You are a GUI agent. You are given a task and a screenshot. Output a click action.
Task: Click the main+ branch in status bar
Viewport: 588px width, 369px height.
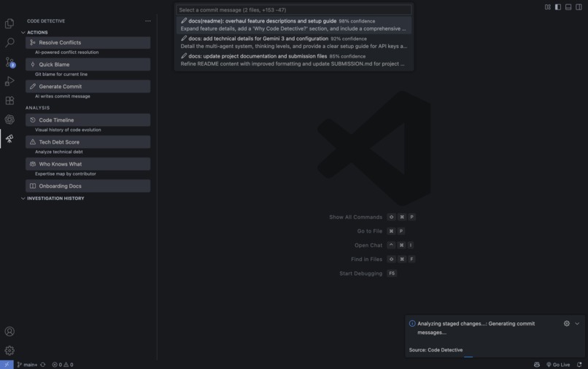tap(28, 365)
